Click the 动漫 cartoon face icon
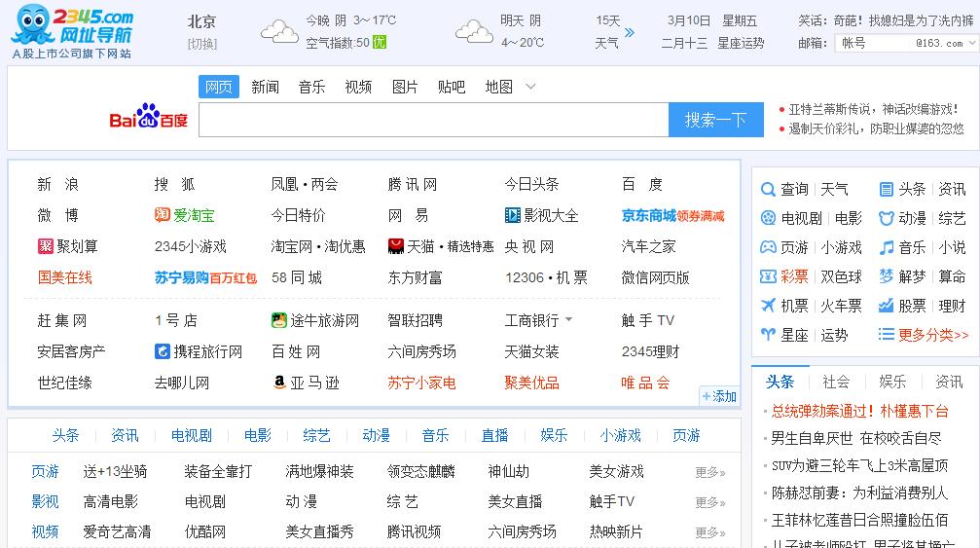 click(x=886, y=218)
